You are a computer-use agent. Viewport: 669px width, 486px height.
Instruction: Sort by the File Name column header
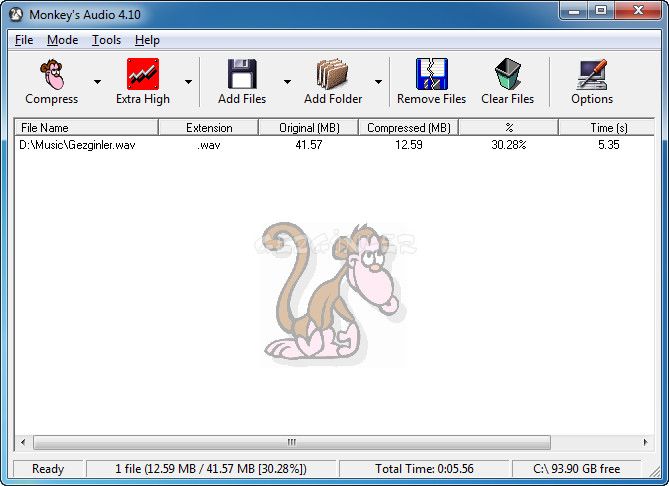click(87, 128)
